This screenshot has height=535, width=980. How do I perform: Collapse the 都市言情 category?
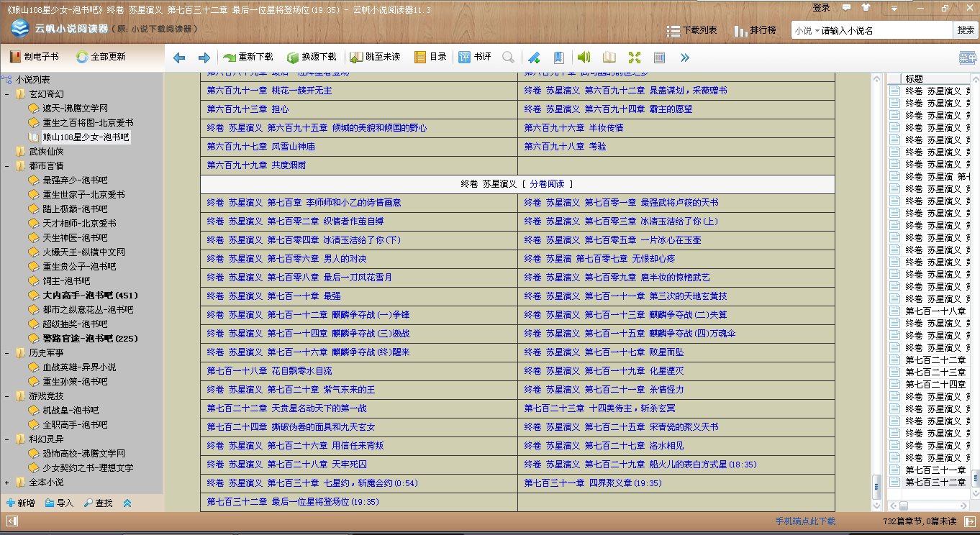coord(7,166)
